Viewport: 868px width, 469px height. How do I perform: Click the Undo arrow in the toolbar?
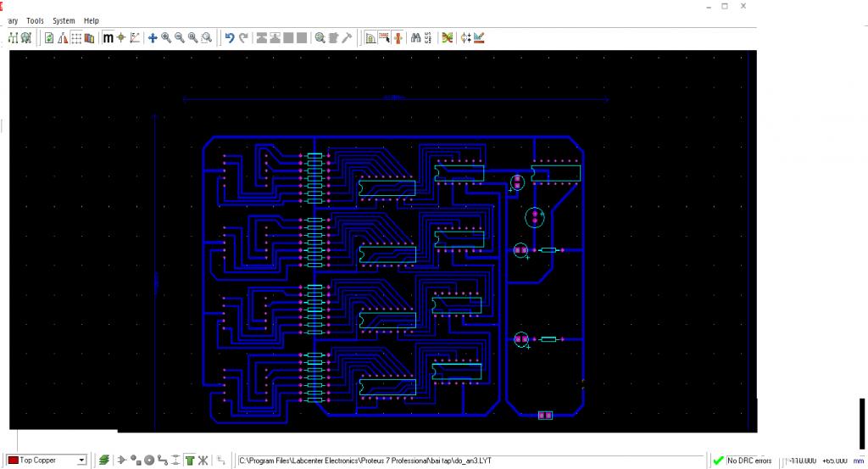229,37
